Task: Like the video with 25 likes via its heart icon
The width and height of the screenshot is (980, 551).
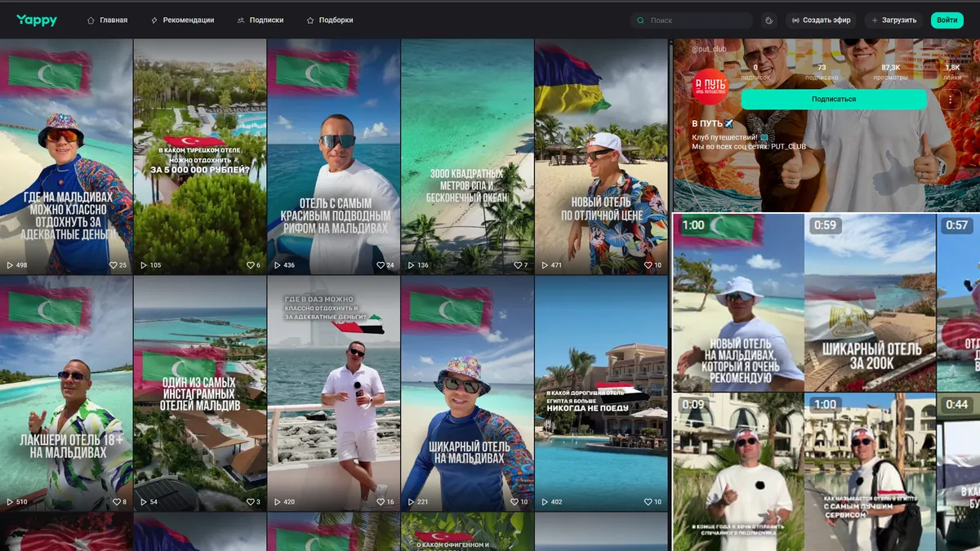Action: coord(113,265)
